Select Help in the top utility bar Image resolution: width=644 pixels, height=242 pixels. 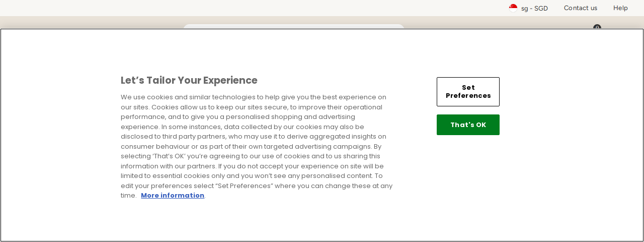pos(620,8)
